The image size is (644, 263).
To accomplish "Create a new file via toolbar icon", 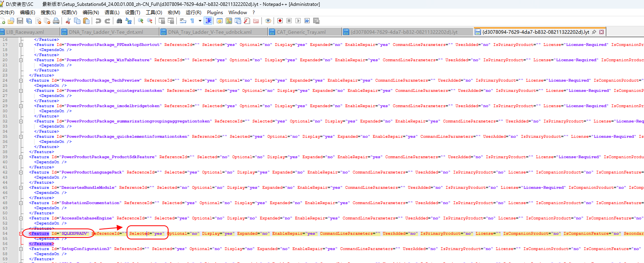I will 2,21.
